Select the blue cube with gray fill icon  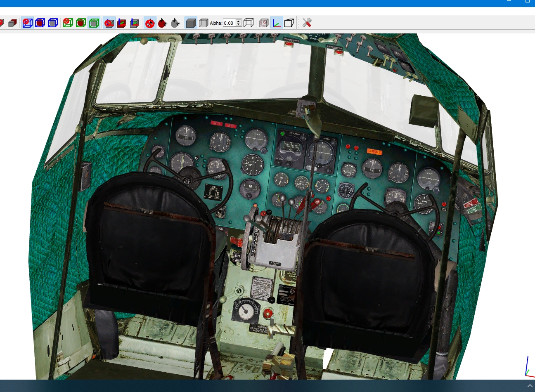coord(53,23)
